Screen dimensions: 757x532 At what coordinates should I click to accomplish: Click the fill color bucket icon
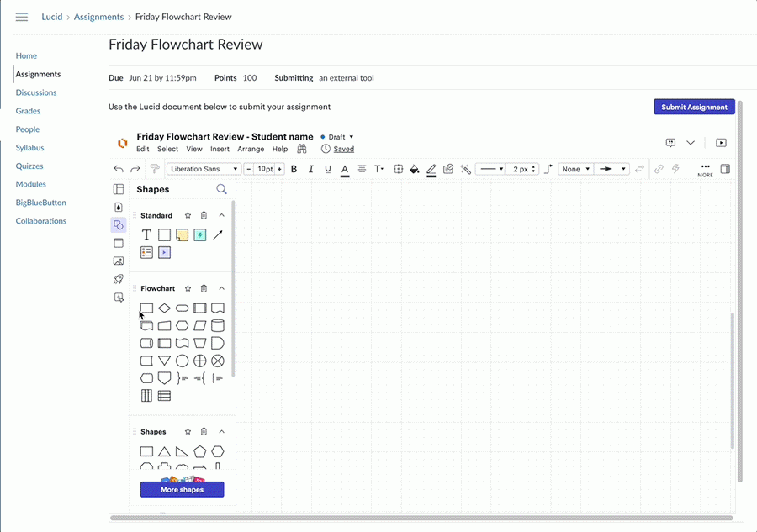(414, 169)
